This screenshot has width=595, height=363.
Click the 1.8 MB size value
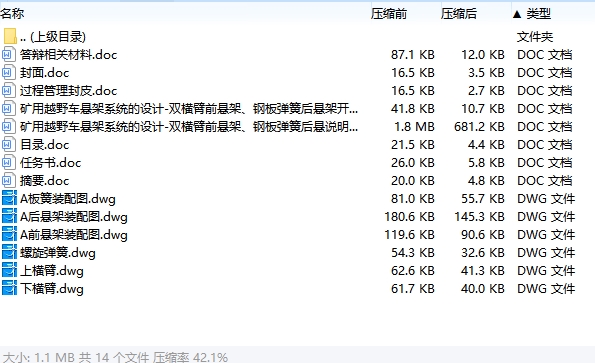click(414, 127)
